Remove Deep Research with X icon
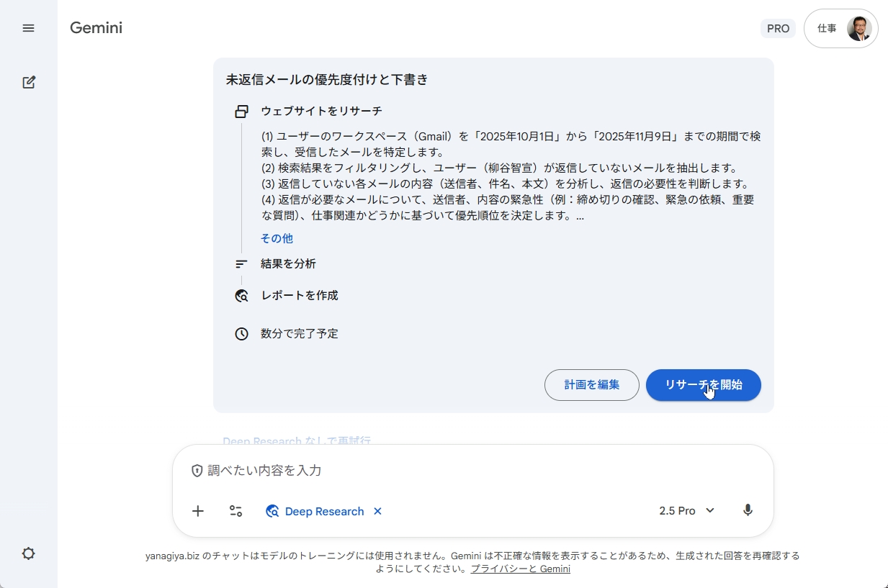888x588 pixels. (x=377, y=511)
